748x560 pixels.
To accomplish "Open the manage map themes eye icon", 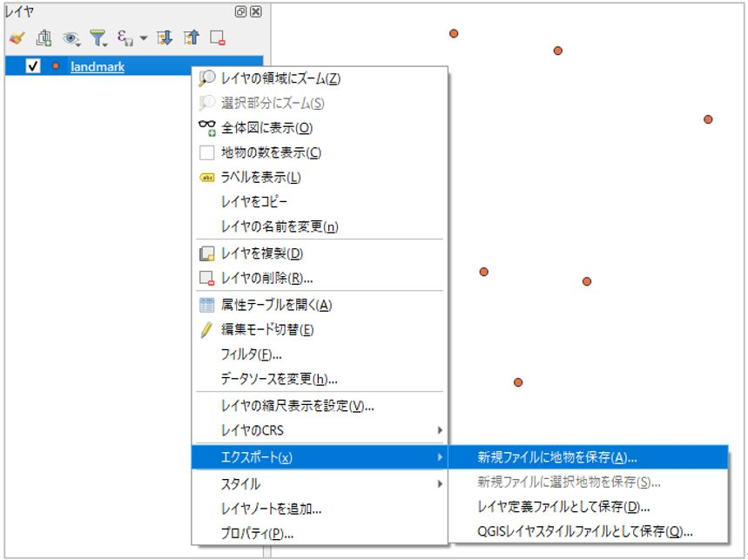I will coord(71,38).
